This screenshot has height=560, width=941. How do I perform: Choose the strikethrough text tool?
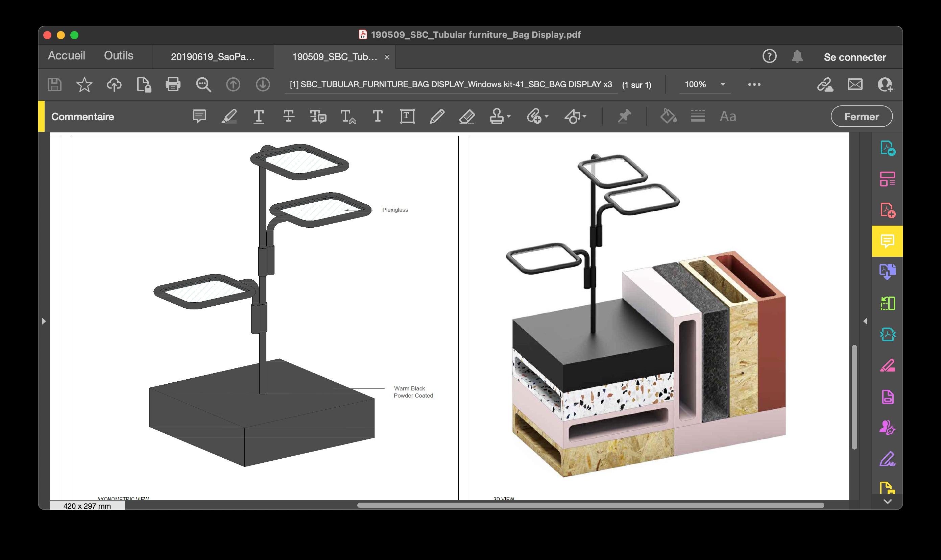pyautogui.click(x=289, y=116)
